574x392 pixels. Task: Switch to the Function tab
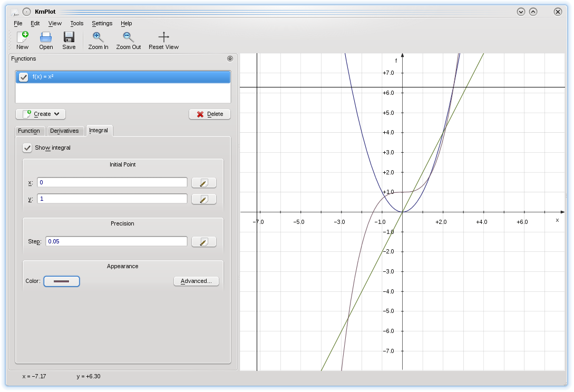(29, 131)
